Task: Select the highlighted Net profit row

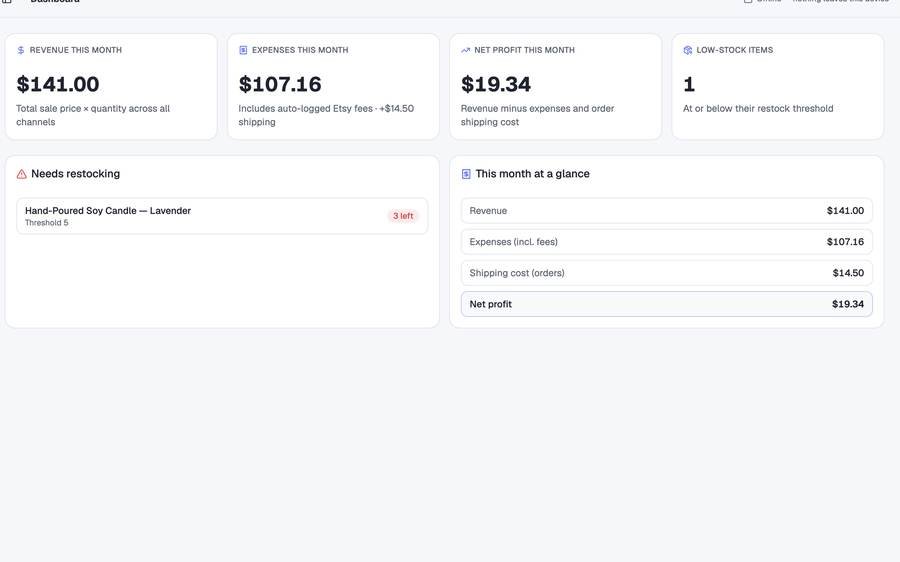Action: (x=666, y=304)
